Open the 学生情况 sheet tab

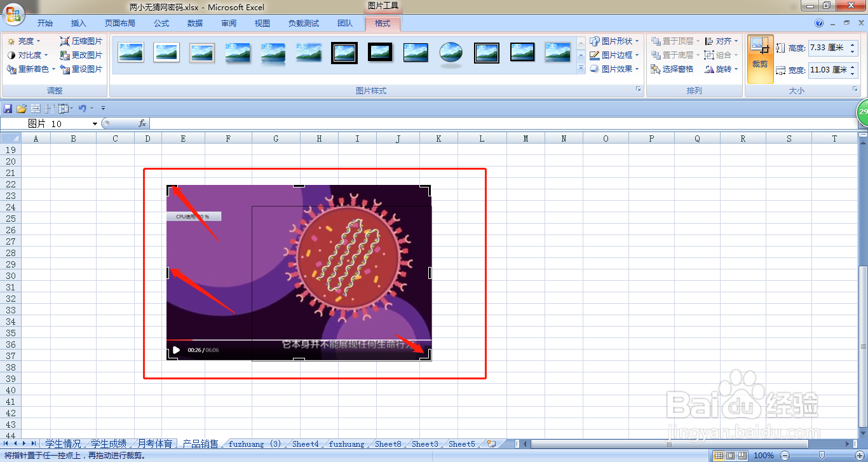pyautogui.click(x=63, y=444)
